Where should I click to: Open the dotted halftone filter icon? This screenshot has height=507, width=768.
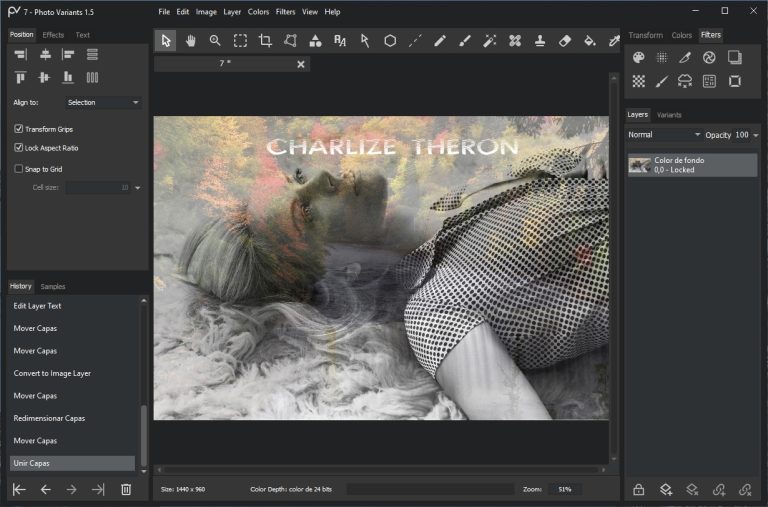pos(662,58)
